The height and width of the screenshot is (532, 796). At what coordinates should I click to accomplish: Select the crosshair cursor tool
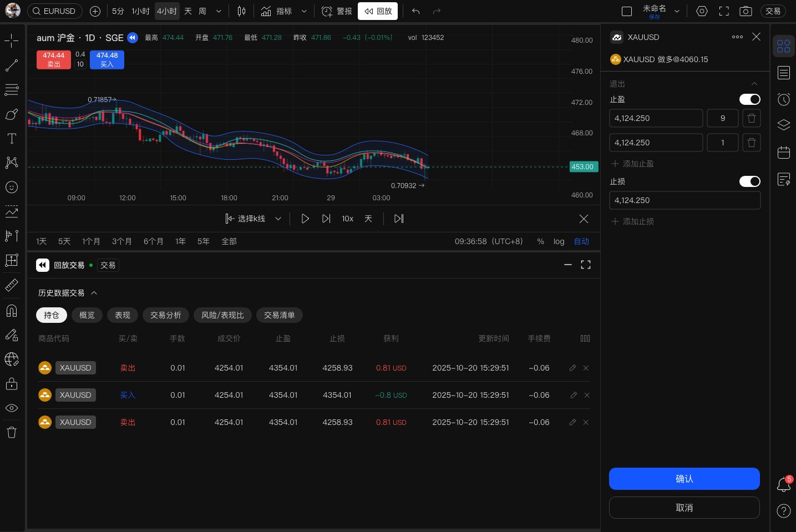(x=12, y=40)
